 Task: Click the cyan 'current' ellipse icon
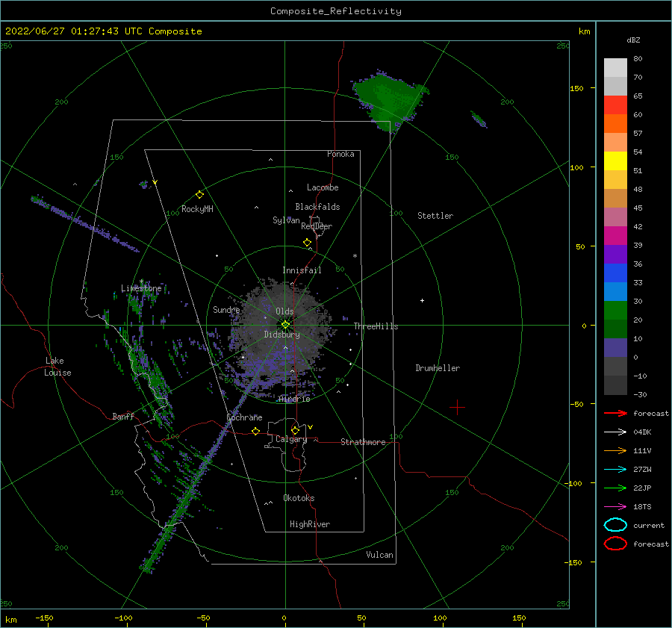point(615,525)
